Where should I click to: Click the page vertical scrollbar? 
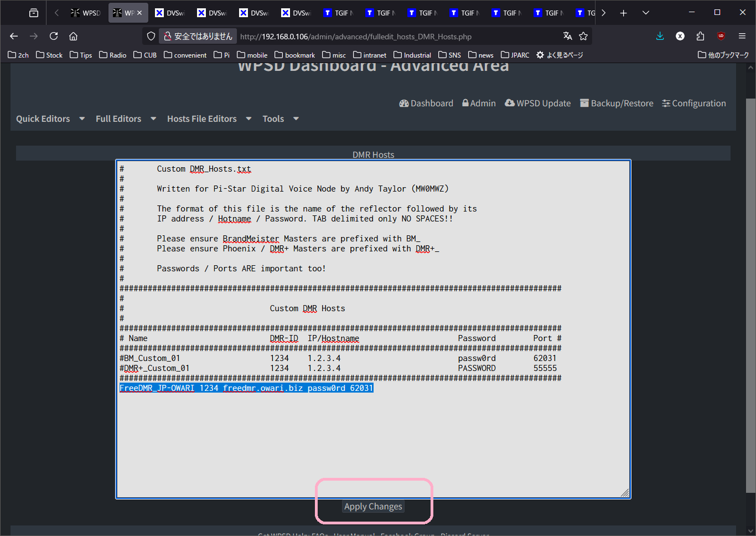(x=750, y=295)
